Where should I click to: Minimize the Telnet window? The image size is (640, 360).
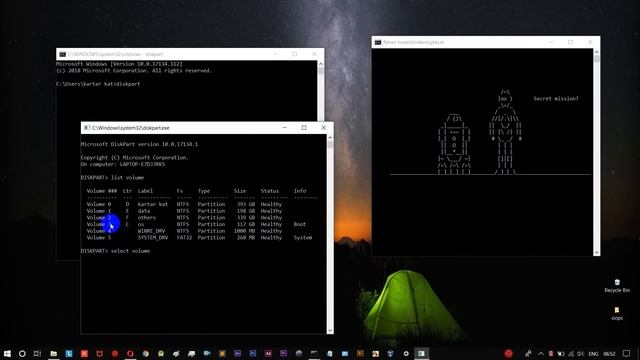551,42
